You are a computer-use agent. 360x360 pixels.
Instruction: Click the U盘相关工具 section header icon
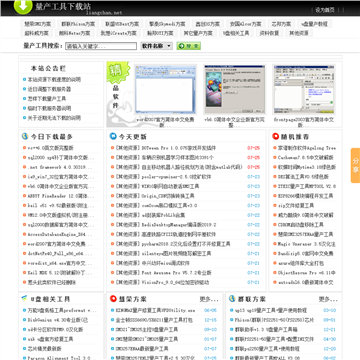click(25, 299)
